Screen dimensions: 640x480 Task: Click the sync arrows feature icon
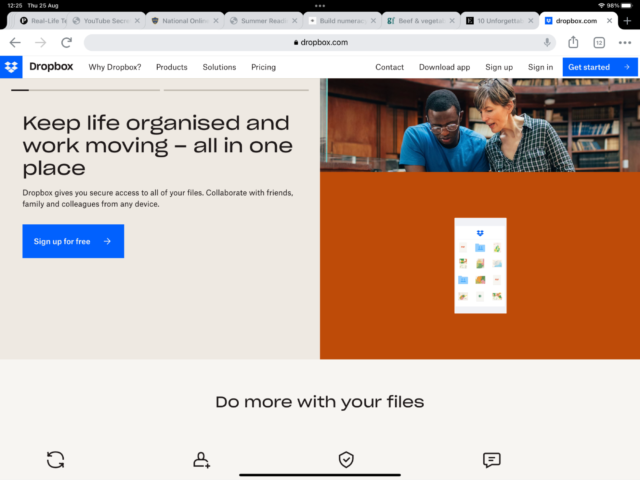56,460
